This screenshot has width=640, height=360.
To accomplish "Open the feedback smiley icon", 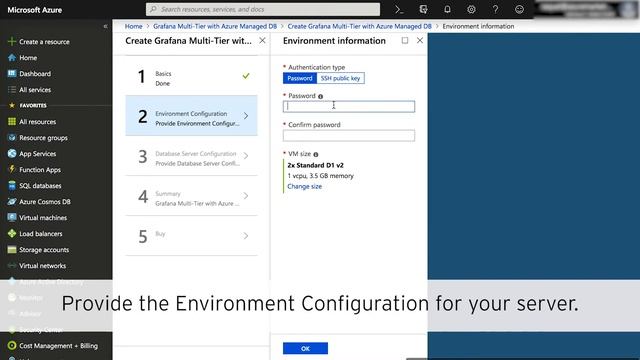I will [519, 9].
